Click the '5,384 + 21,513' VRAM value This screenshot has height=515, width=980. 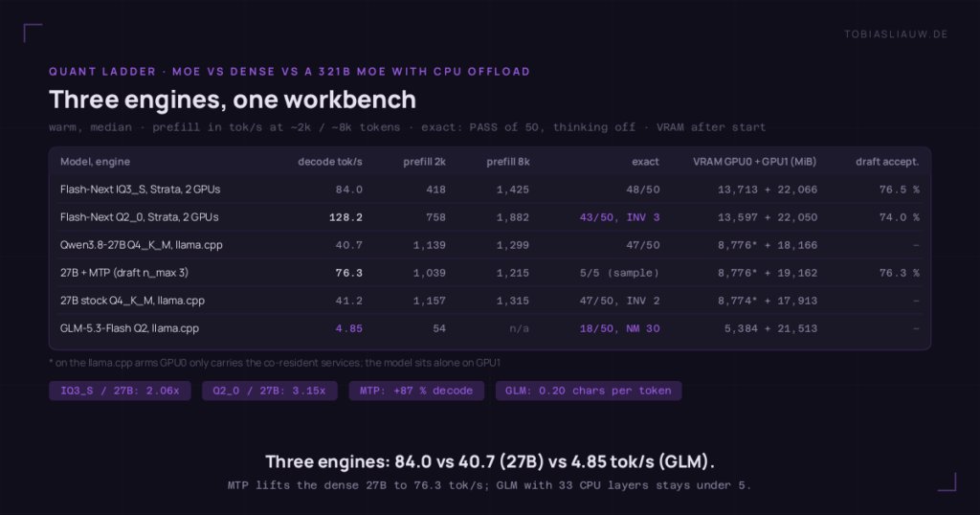click(770, 328)
